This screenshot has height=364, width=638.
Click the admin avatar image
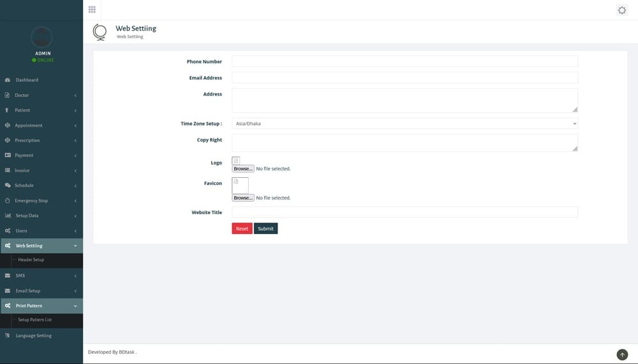pyautogui.click(x=41, y=36)
